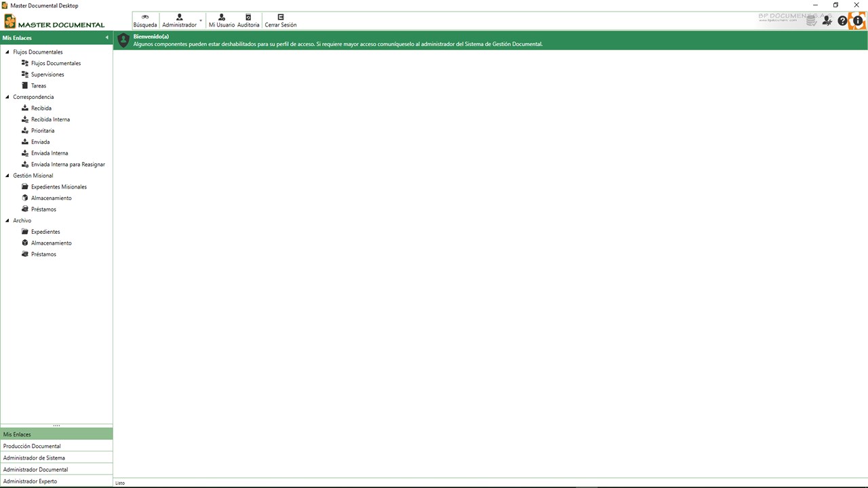The image size is (868, 488).
Task: Open Préstamos icon under Gestión Misional
Action: 25,209
